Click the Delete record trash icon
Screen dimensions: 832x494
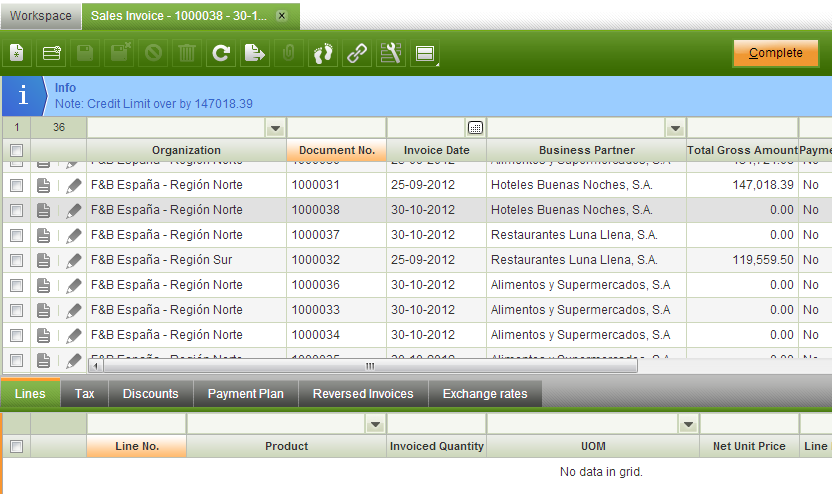[187, 53]
